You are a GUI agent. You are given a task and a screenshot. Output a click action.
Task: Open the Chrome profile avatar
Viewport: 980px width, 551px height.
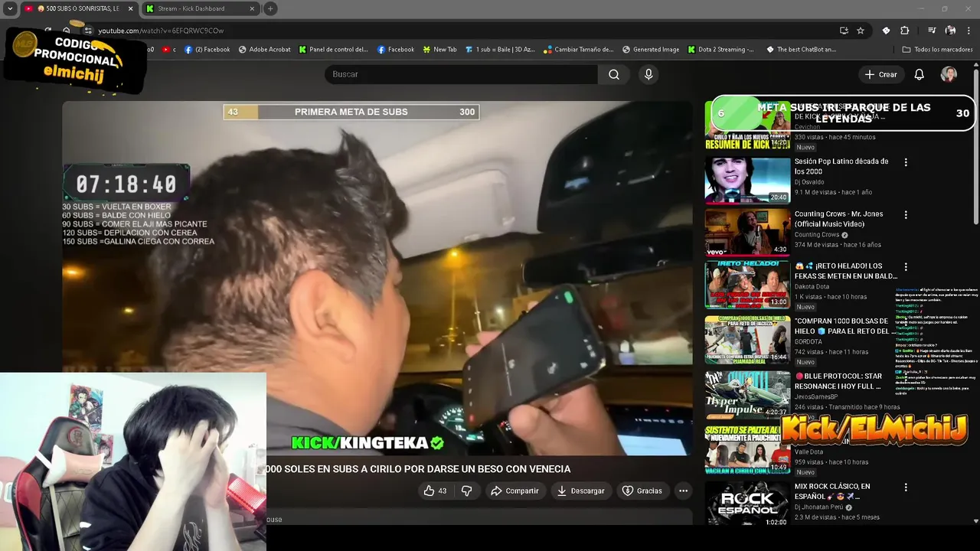click(x=950, y=31)
